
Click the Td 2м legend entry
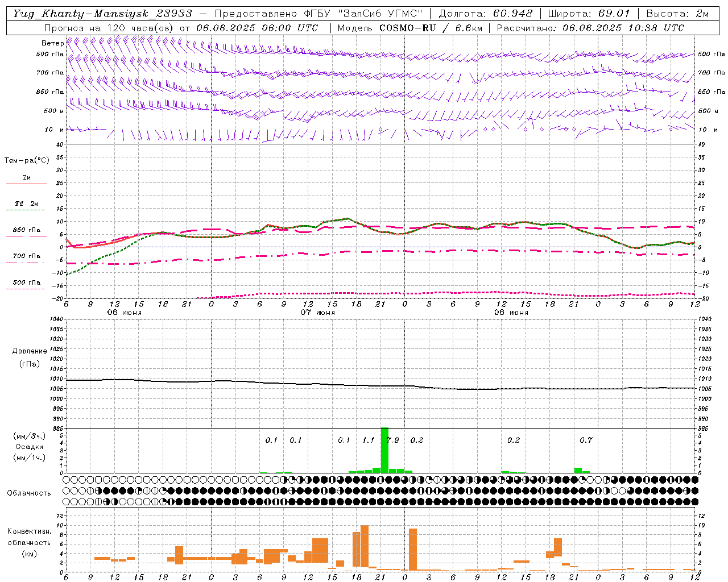(x=26, y=203)
